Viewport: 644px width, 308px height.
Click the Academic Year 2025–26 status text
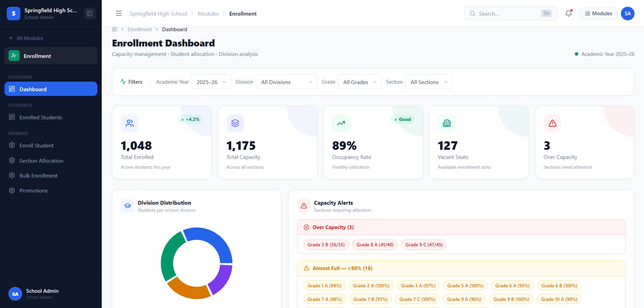[x=608, y=54]
